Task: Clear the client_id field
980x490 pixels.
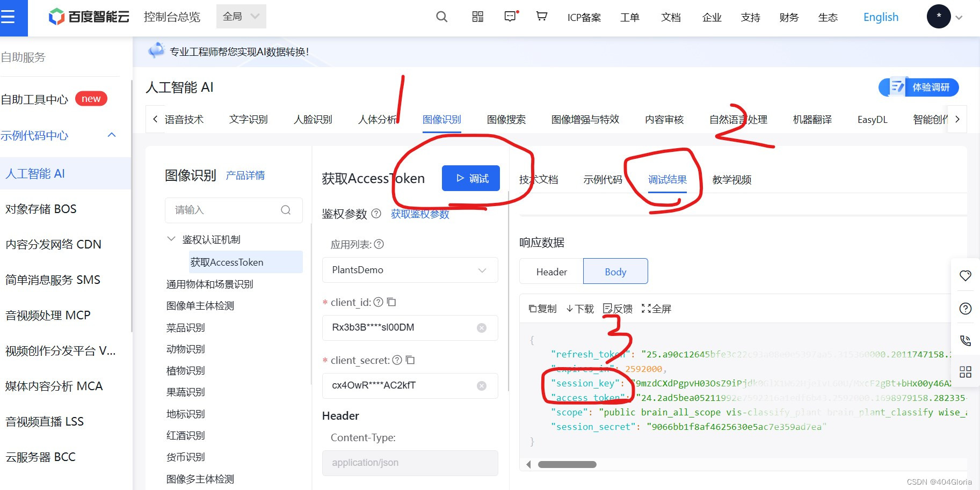Action: click(x=482, y=328)
